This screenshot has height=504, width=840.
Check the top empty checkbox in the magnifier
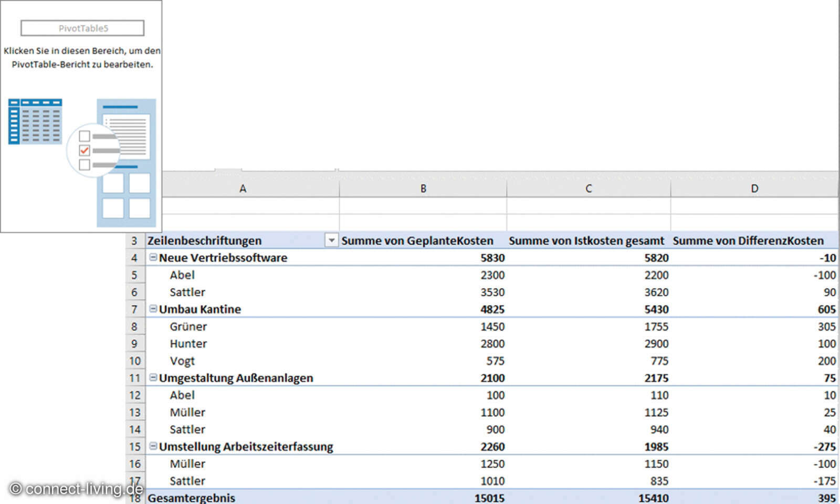click(x=84, y=135)
